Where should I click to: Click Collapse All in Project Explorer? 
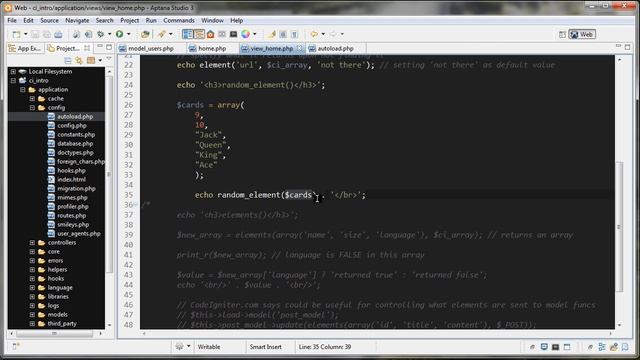tap(68, 61)
